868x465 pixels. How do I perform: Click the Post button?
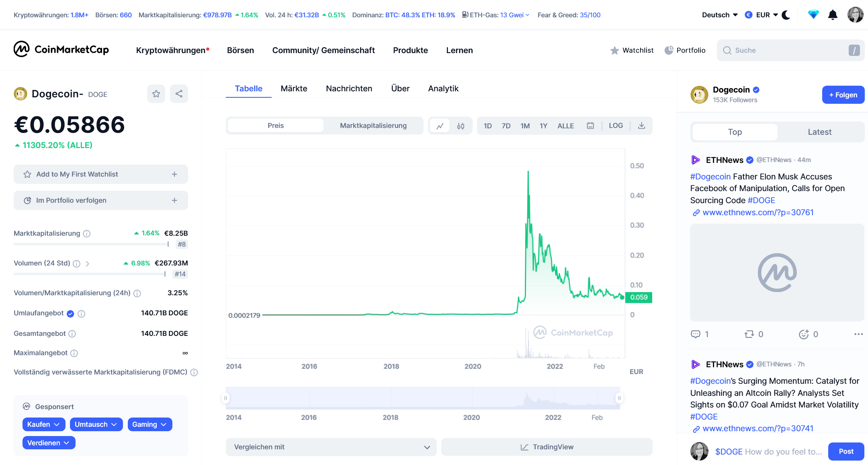(846, 451)
